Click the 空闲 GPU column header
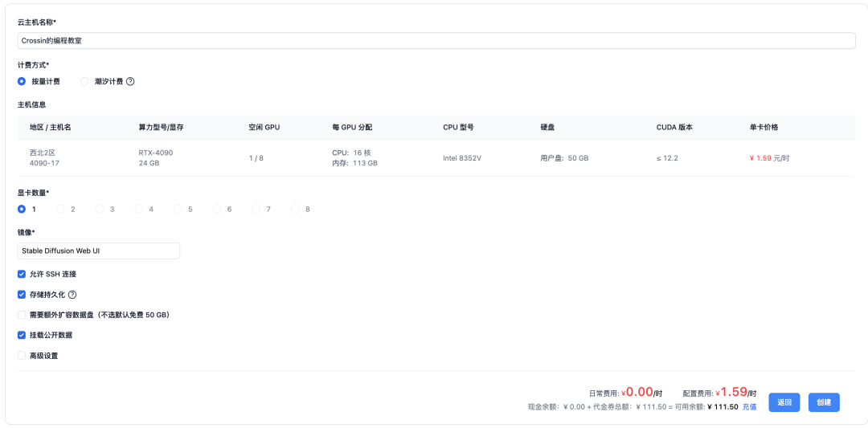Viewport: 868px width, 428px height. (x=264, y=127)
